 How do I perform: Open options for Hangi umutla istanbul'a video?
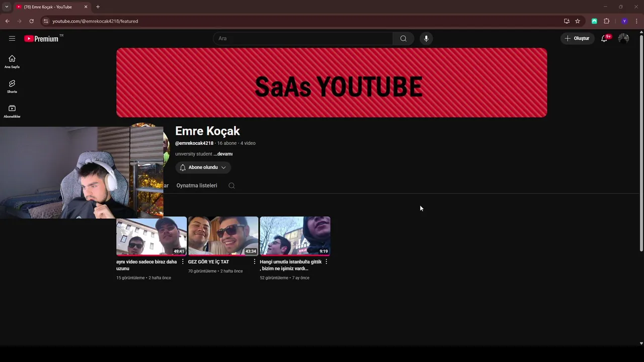tap(327, 261)
